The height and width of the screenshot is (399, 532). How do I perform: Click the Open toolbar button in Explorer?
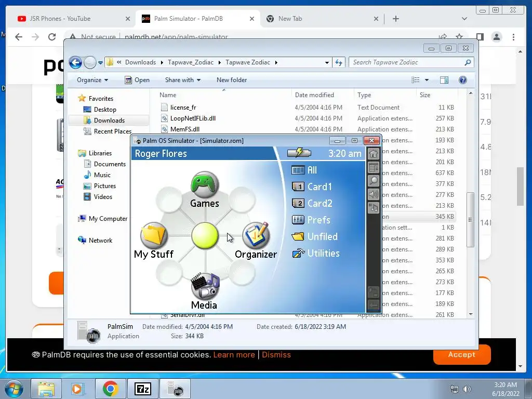(137, 80)
